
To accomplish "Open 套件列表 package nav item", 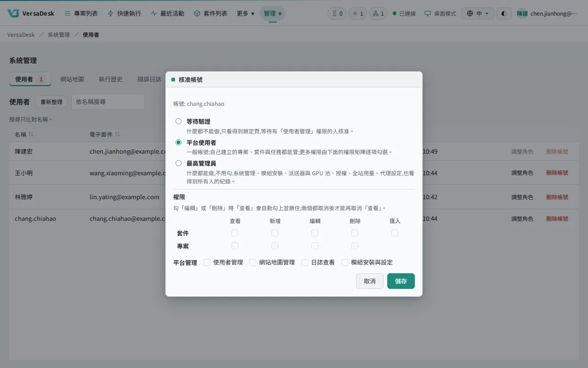I will 210,13.
